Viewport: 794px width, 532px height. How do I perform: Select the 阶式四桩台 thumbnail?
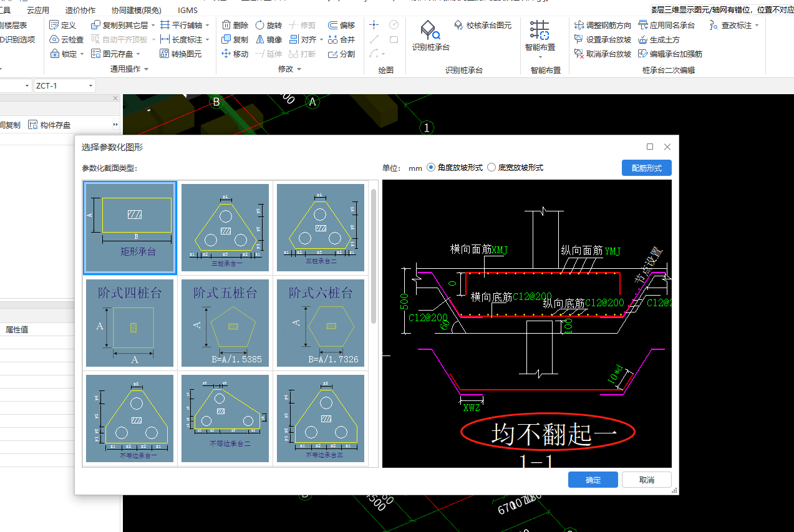click(130, 323)
